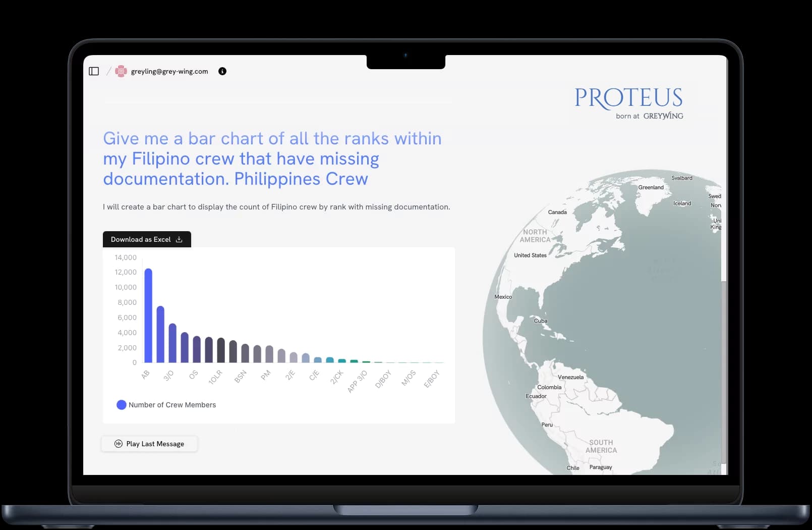Click United States label on the globe

[x=530, y=255]
